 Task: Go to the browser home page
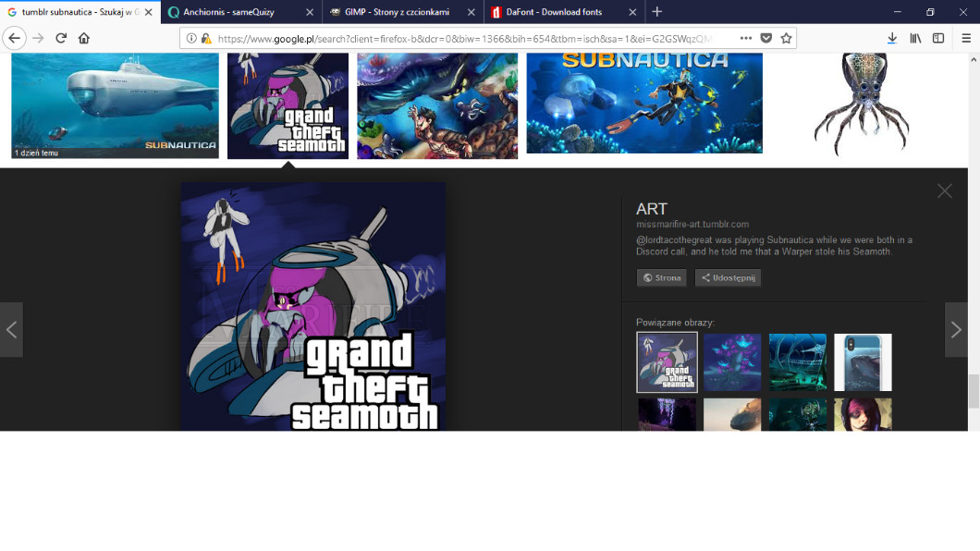pyautogui.click(x=84, y=38)
